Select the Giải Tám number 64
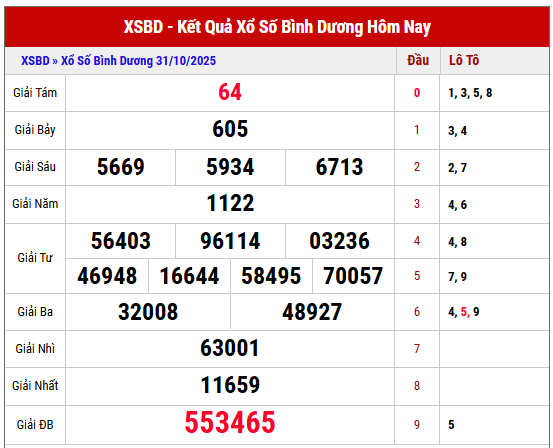 click(x=230, y=92)
